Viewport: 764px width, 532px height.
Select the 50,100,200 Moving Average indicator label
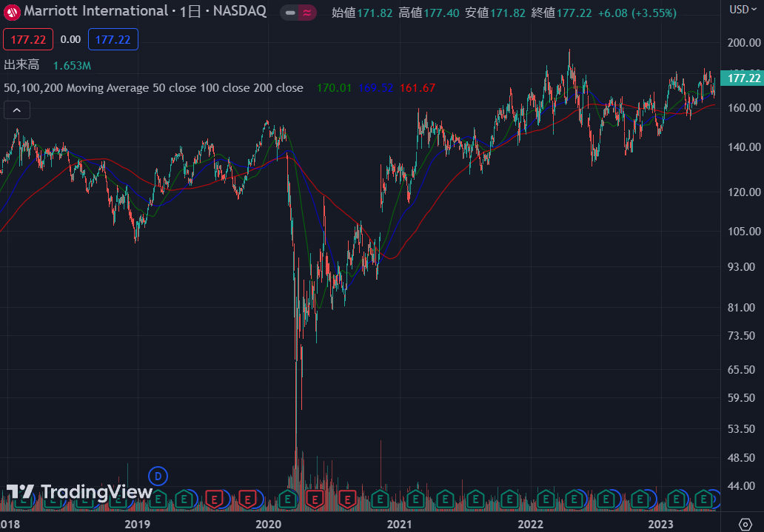(153, 88)
